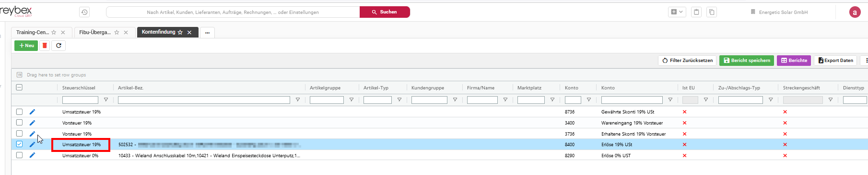Click the red trash delete icon
The width and height of the screenshot is (868, 175).
(x=45, y=46)
